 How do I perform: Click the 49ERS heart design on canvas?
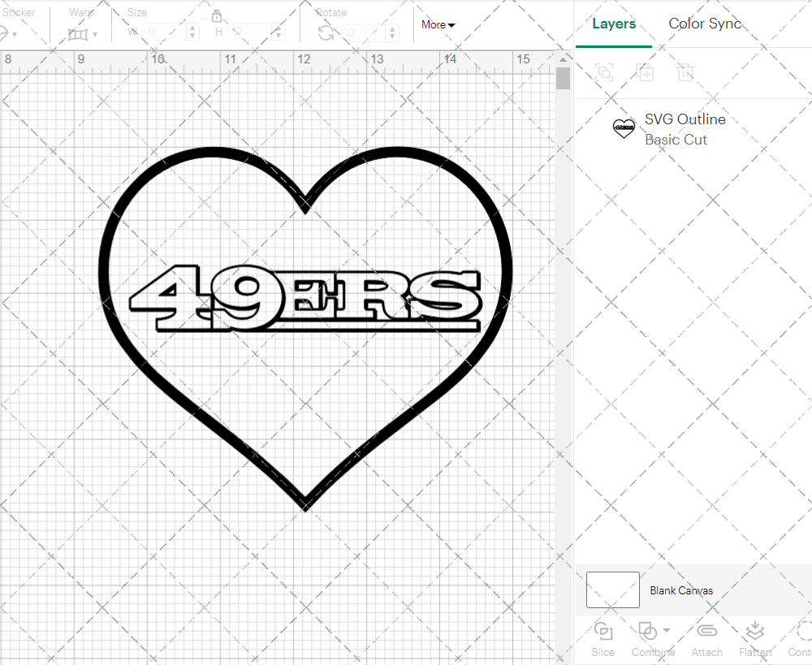pos(305,302)
